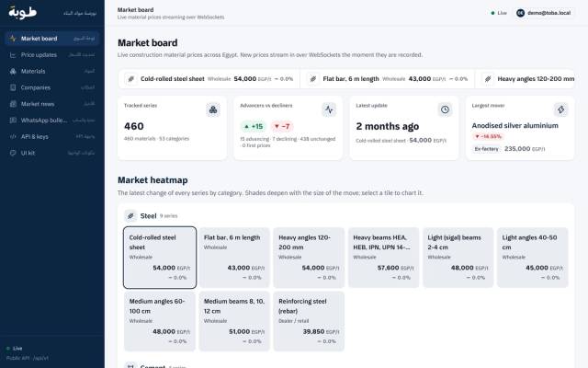Open Price updates in the sidebar
Viewport: 588px width, 368px height.
point(52,55)
